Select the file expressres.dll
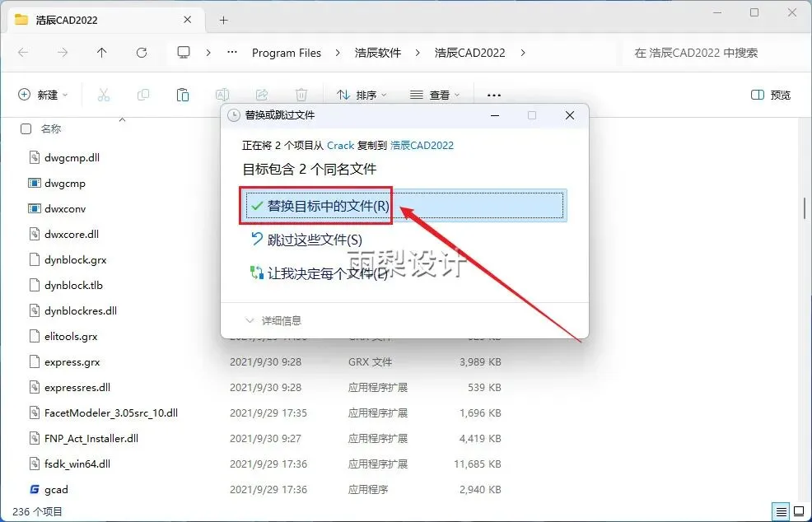The image size is (812, 522). 77,387
